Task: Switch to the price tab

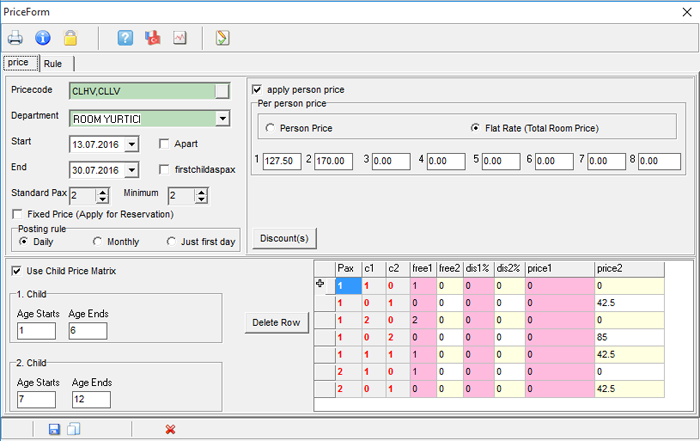Action: tap(21, 62)
